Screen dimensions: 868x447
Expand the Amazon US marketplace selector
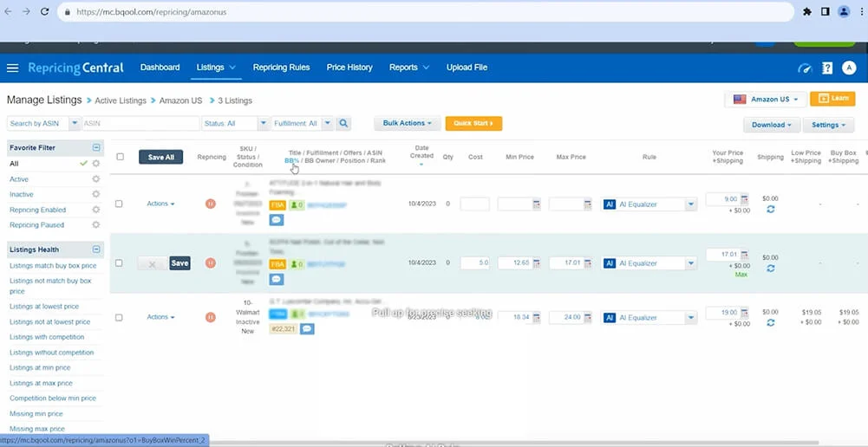tap(765, 100)
